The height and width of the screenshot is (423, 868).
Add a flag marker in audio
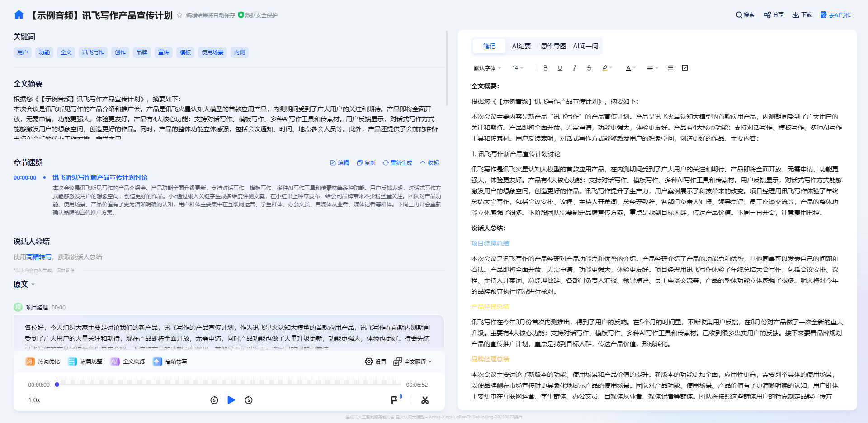point(394,400)
